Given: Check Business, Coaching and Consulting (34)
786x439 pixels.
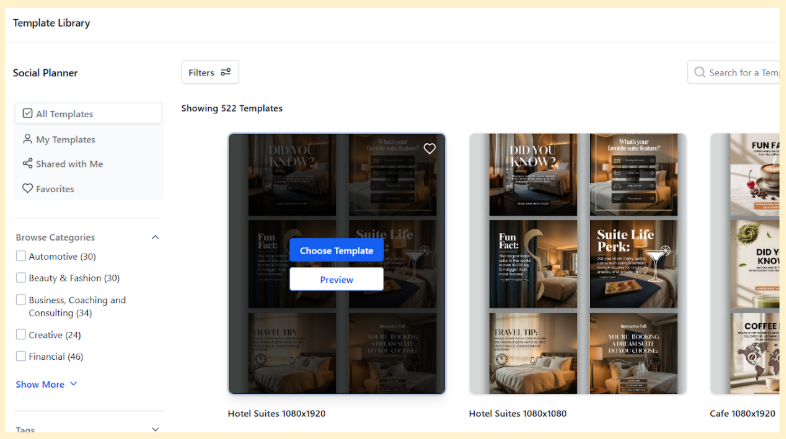Looking at the screenshot, I should coord(21,300).
